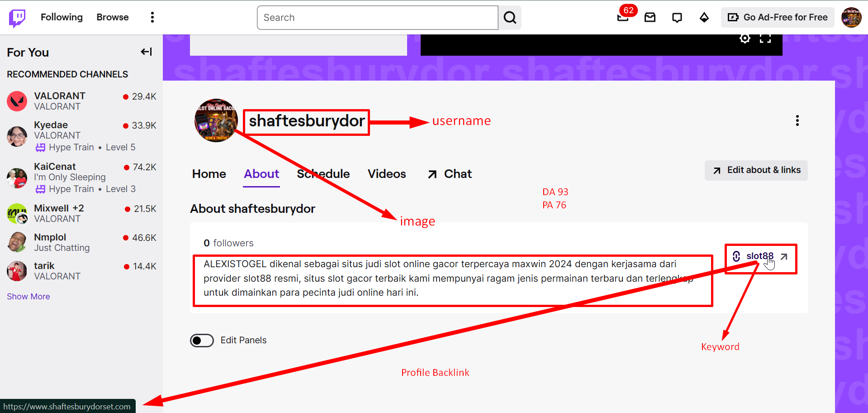Image resolution: width=868 pixels, height=413 pixels.
Task: Open video player settings gear
Action: [745, 38]
